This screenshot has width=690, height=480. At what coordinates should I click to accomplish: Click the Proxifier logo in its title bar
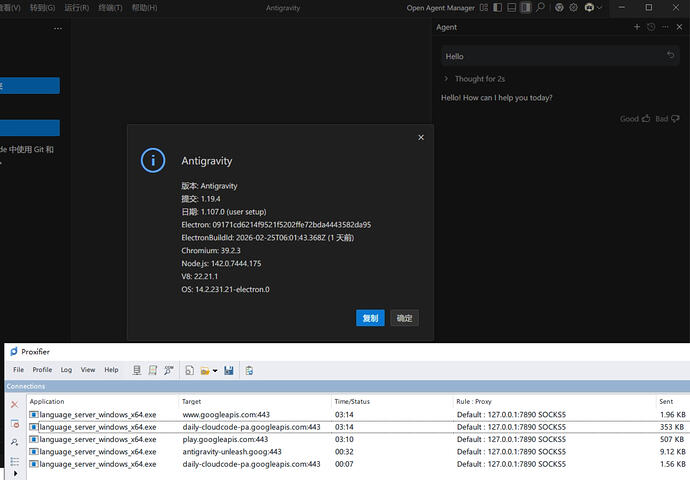14,352
